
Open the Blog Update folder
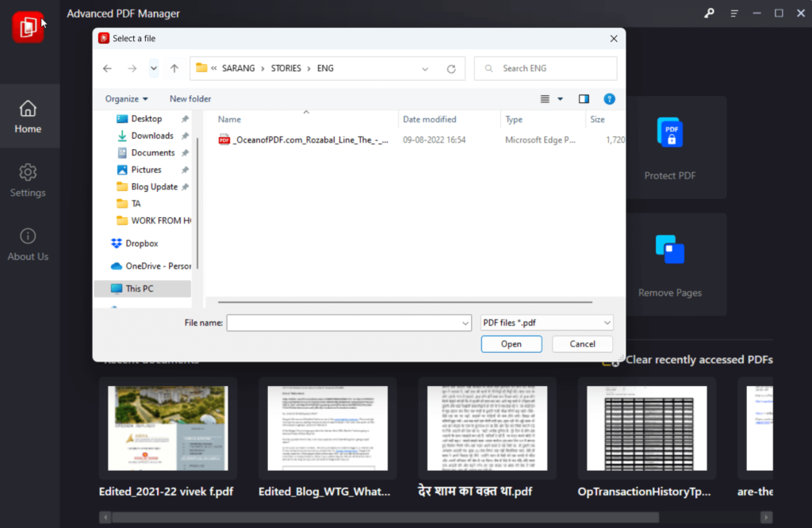(x=155, y=187)
